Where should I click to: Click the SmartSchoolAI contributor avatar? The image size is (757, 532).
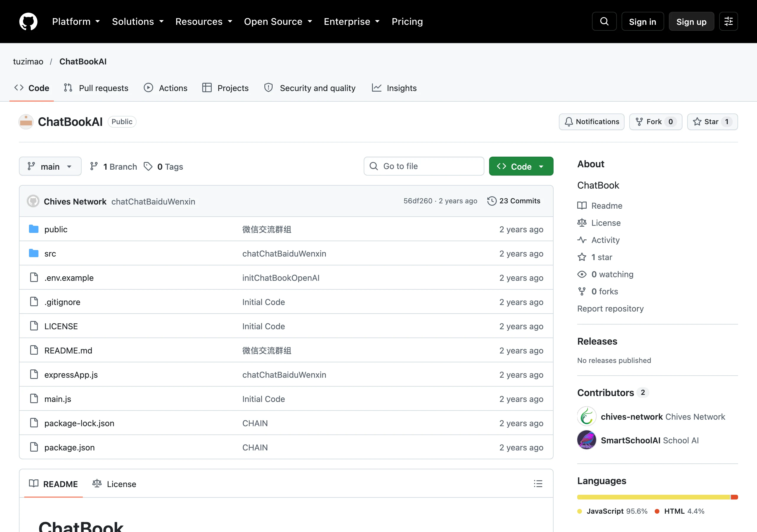tap(587, 440)
